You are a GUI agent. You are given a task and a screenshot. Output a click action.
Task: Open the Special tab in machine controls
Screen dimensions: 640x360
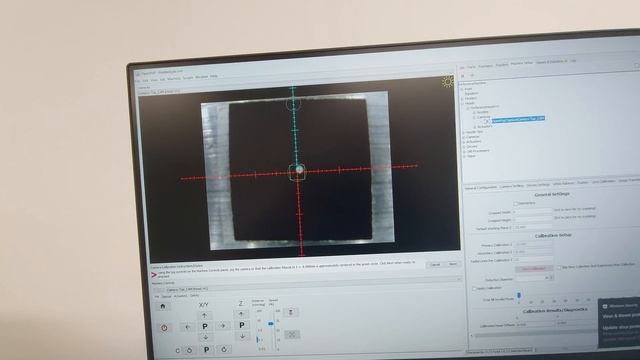(167, 297)
